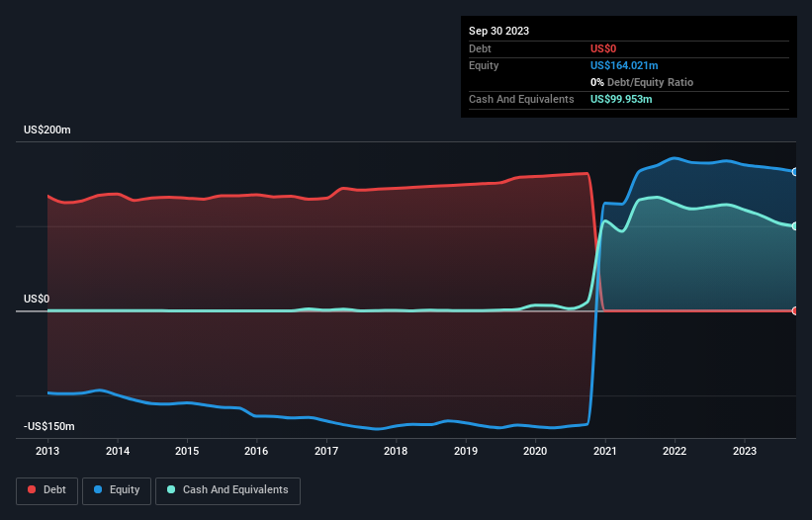Viewport: 812px width, 520px height.
Task: Click the Debt row label in tooltip
Action: click(480, 48)
